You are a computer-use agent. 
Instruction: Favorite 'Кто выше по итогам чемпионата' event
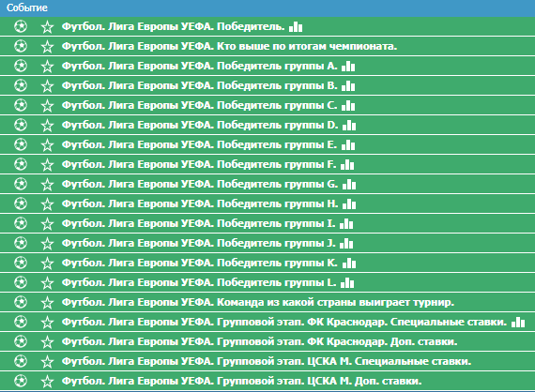(x=47, y=47)
